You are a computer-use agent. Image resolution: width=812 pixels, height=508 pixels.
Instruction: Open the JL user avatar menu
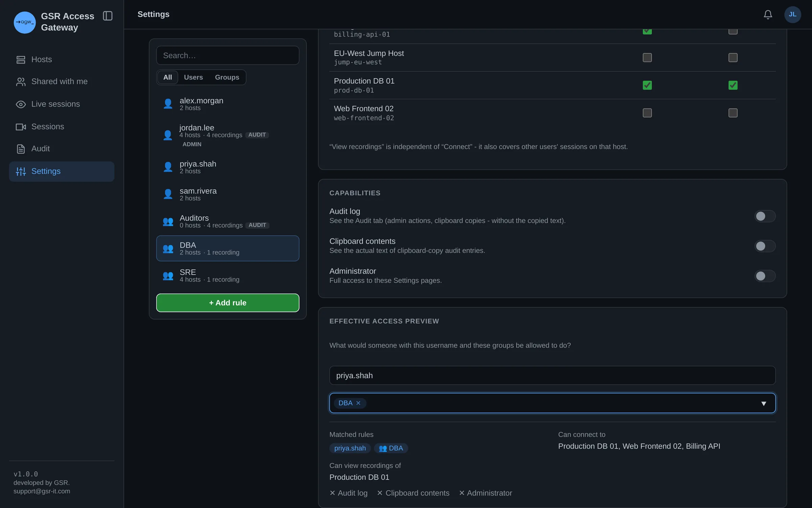[x=792, y=15]
